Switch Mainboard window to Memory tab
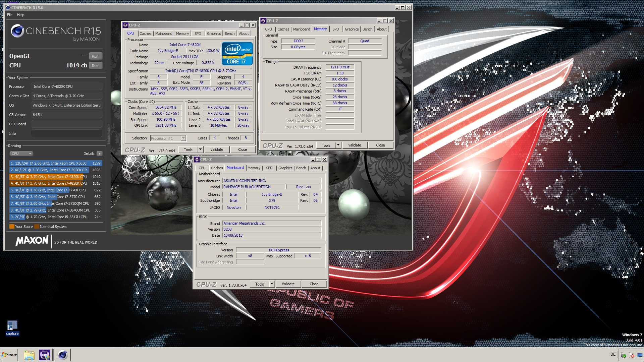Screen dimensions: 644x362 point(254,168)
